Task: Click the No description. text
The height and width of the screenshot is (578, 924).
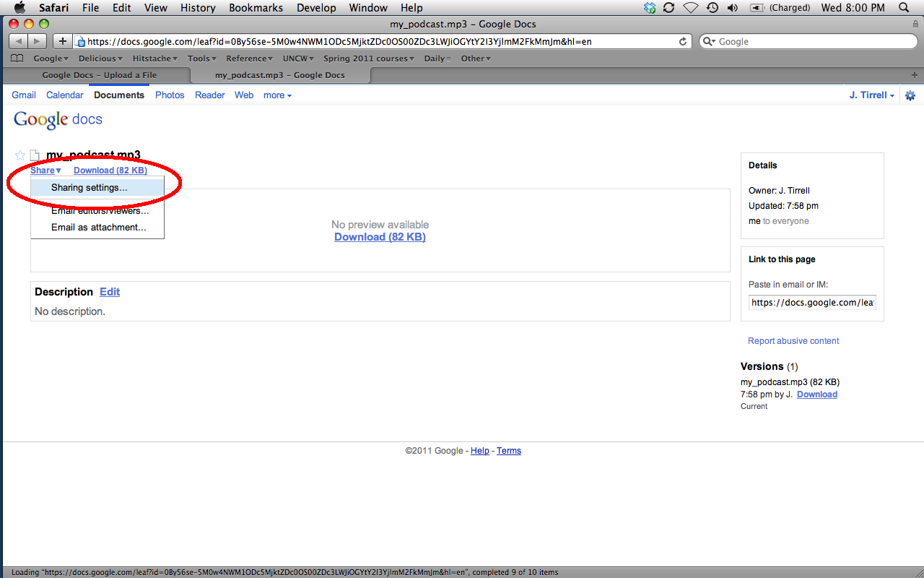Action: [70, 311]
